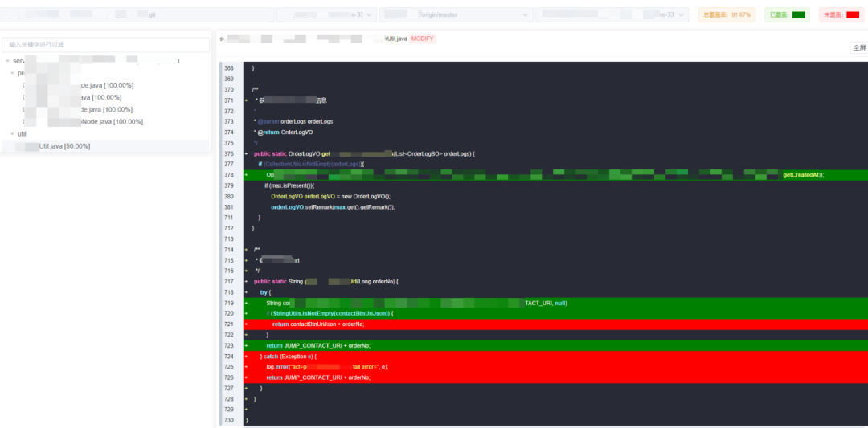The height and width of the screenshot is (428, 868).
Task: Click the signature with 'List<OrderLogBO> orderLogs'
Action: coord(364,153)
